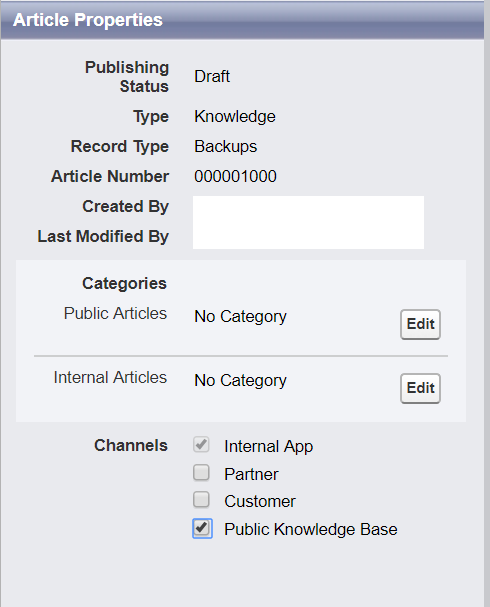Edit the Internal Articles category
This screenshot has height=607, width=490.
[420, 388]
